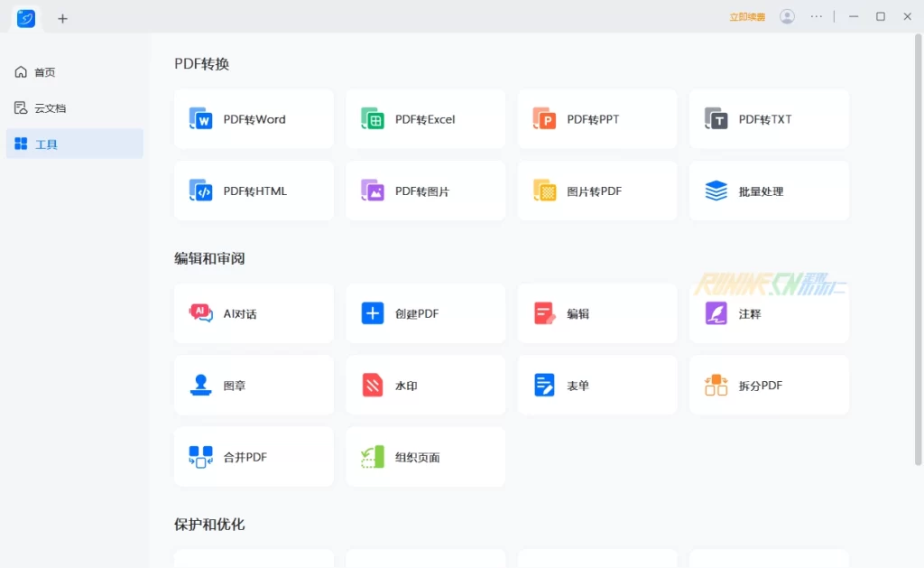Click the 立即续费 renewal link
The image size is (924, 568).
747,17
